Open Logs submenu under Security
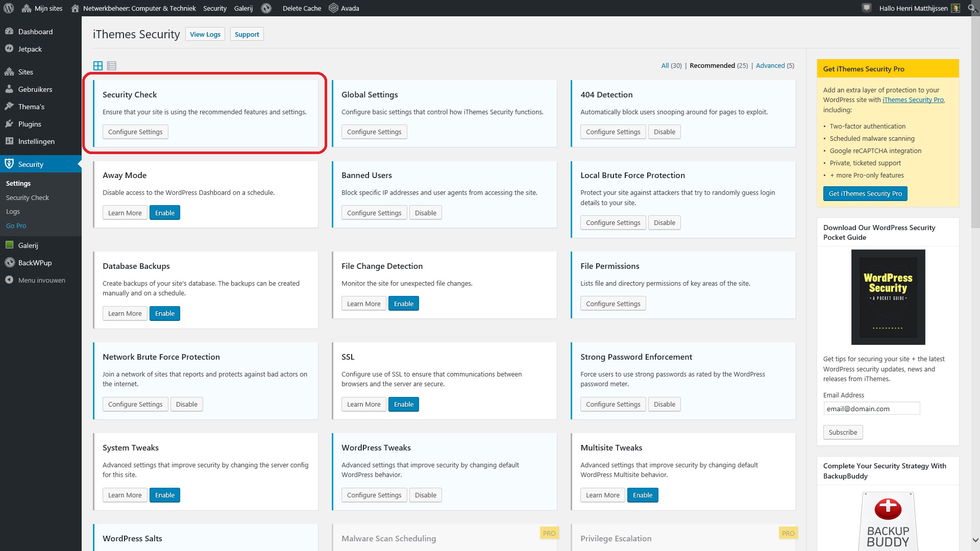 [13, 211]
